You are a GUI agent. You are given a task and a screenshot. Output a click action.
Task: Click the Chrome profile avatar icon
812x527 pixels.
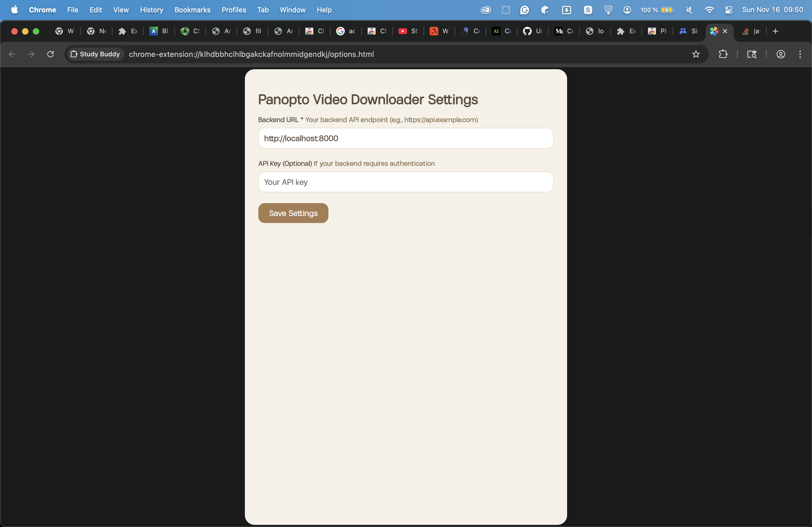pyautogui.click(x=781, y=54)
